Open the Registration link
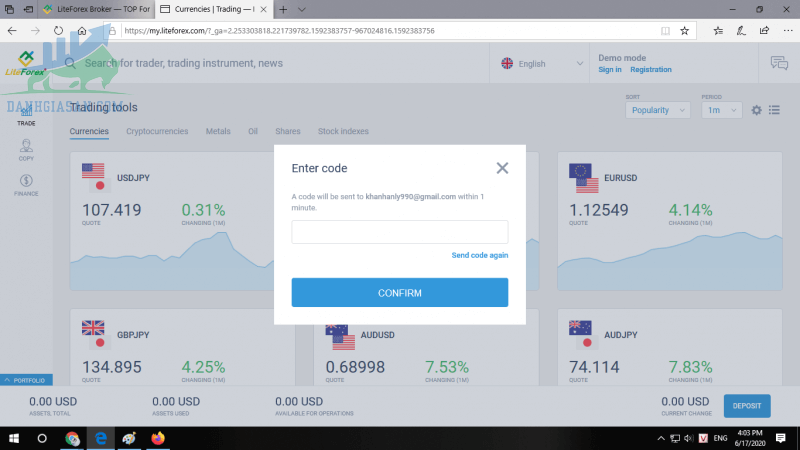800x450 pixels. [x=651, y=69]
